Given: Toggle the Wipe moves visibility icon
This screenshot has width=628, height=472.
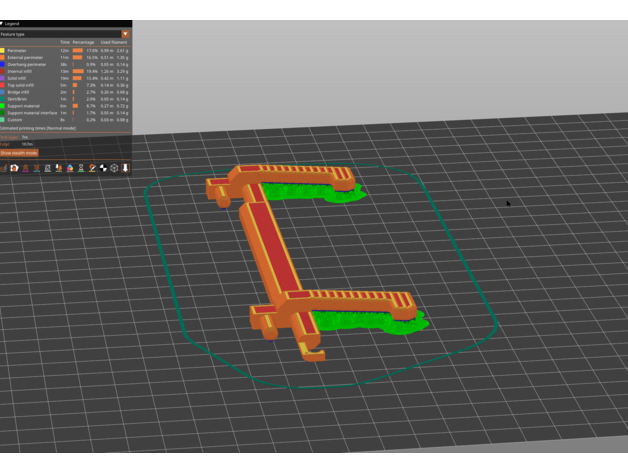Looking at the screenshot, I should pos(15,168).
